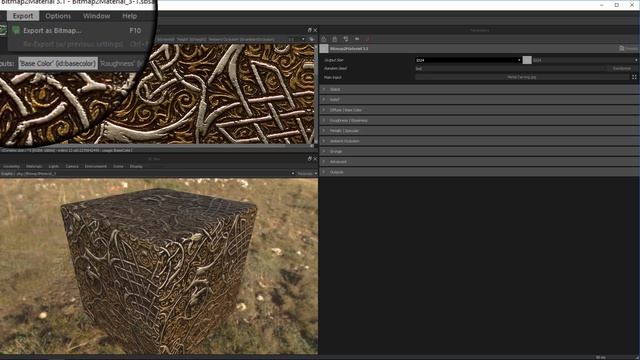640x360 pixels.
Task: Minimize the Bitmap2Material window
Action: coord(602,5)
